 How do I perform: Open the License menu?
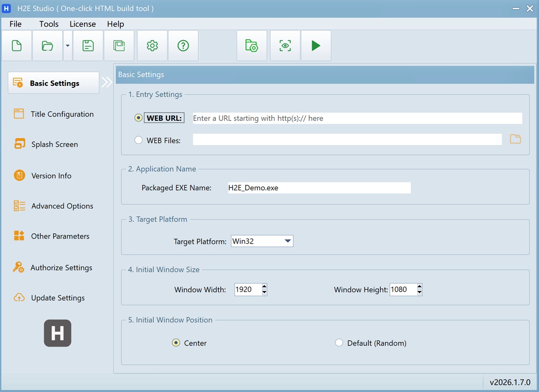tap(83, 24)
